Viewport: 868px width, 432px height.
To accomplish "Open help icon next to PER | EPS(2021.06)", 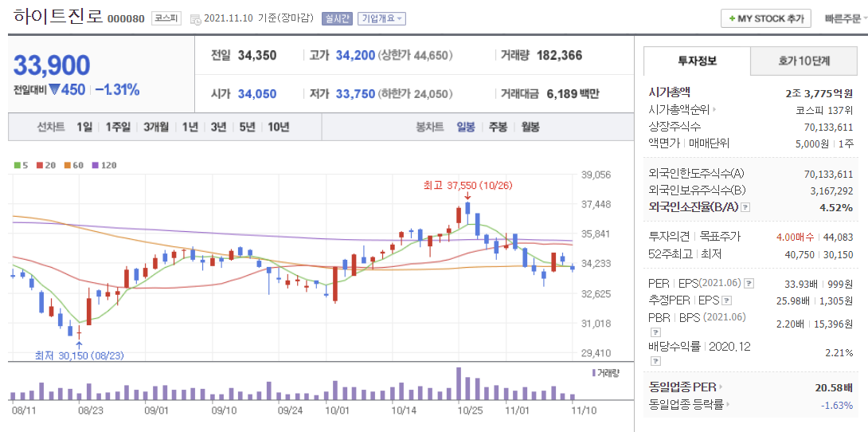I will [x=749, y=284].
